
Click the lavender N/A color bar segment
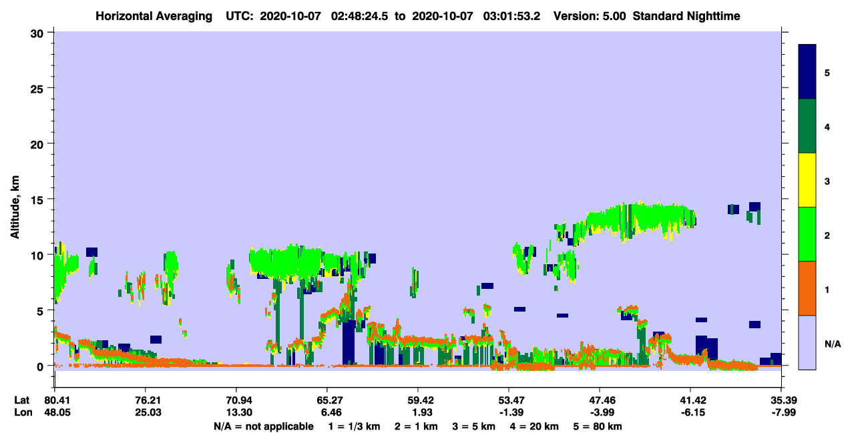click(807, 342)
